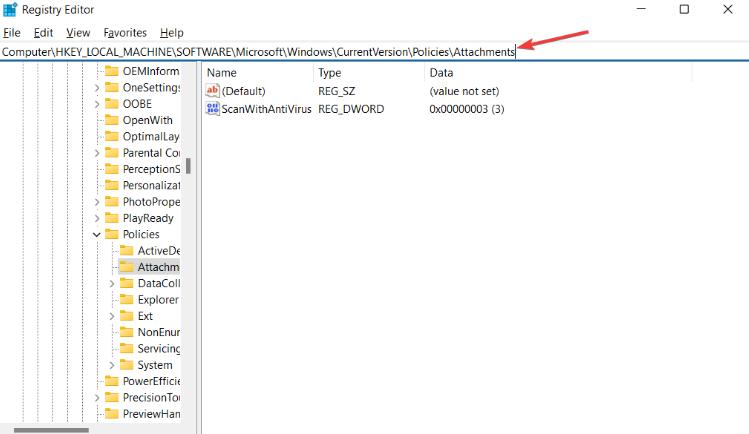Click the registry path address bar
This screenshot has width=749, height=434.
pyautogui.click(x=374, y=52)
